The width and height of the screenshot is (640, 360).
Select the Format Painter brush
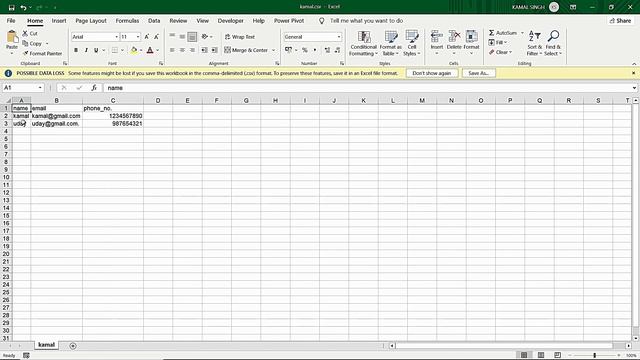[42, 53]
